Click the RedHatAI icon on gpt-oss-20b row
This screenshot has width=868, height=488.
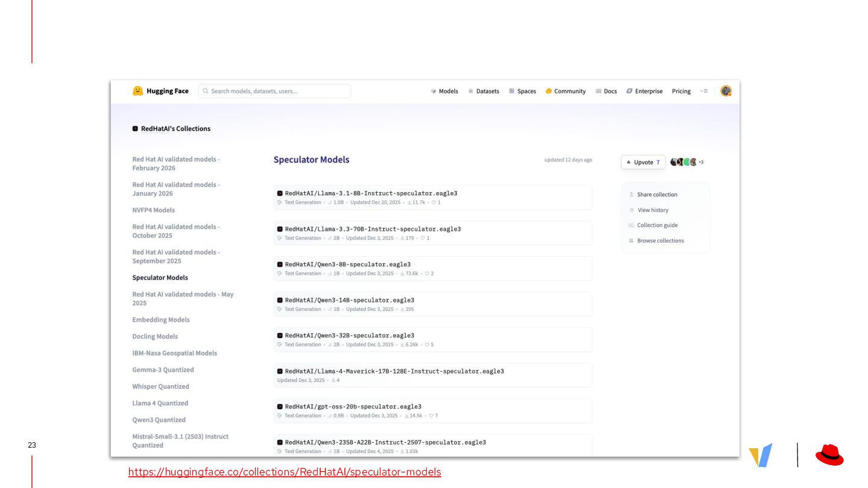280,407
